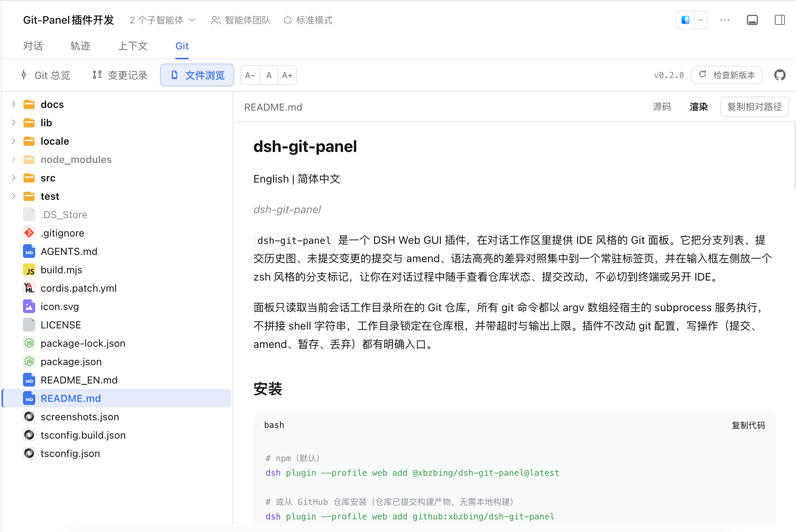Expand the lib folder chevron
Image resolution: width=796 pixels, height=532 pixels.
click(13, 122)
